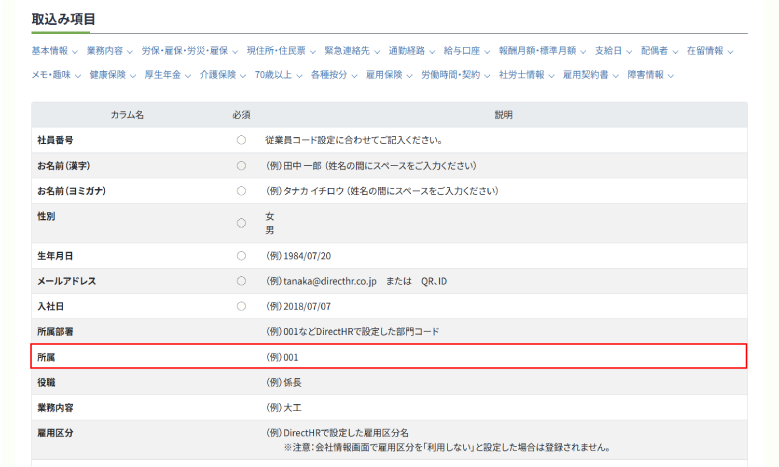Image resolution: width=779 pixels, height=467 pixels.
Task: Click required circle for メールアドレス
Action: 241,281
